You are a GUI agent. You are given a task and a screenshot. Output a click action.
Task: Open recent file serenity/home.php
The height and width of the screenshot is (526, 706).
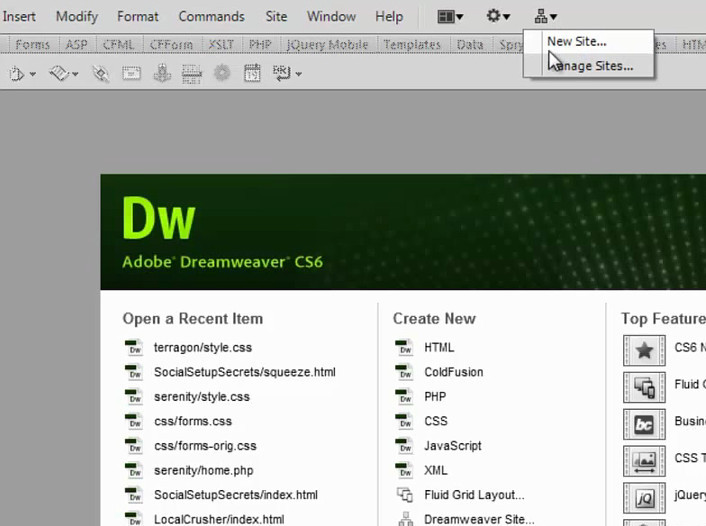[x=204, y=470]
